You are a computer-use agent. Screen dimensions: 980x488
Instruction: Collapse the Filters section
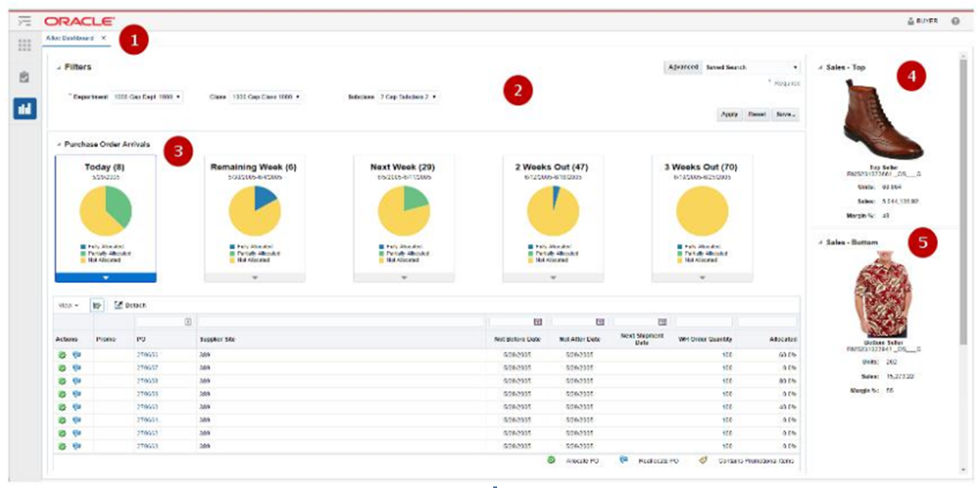[x=58, y=66]
